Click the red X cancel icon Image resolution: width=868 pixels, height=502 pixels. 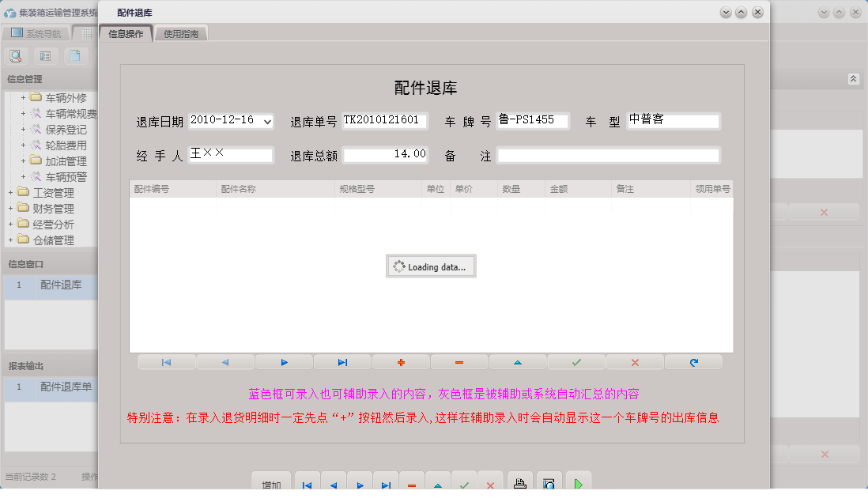635,361
